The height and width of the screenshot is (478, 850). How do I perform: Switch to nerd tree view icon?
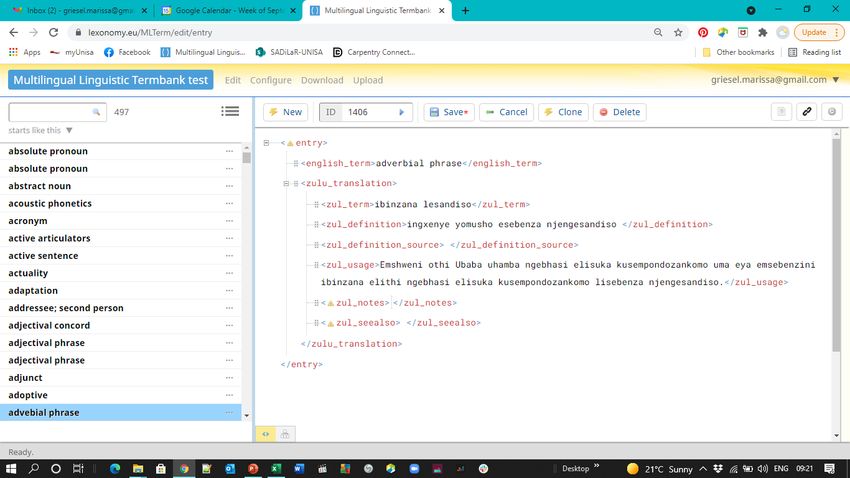285,434
